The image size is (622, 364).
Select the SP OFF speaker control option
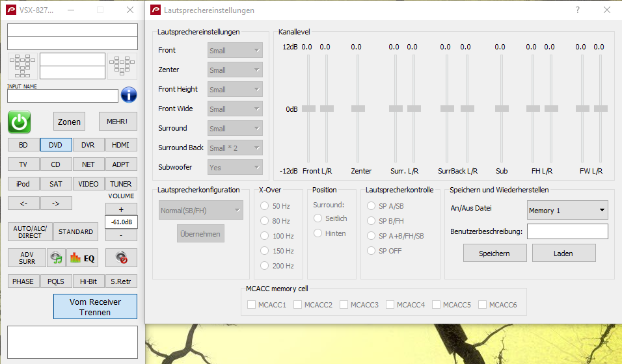point(372,250)
